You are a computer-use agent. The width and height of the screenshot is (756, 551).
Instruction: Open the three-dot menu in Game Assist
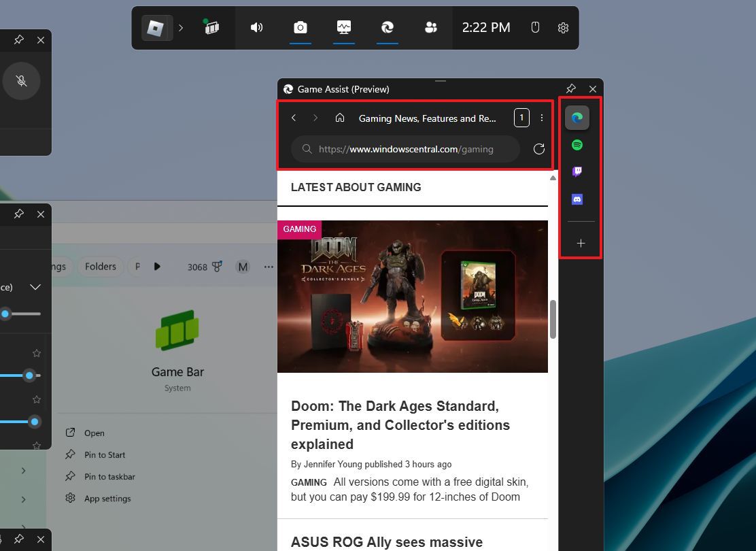coord(542,118)
